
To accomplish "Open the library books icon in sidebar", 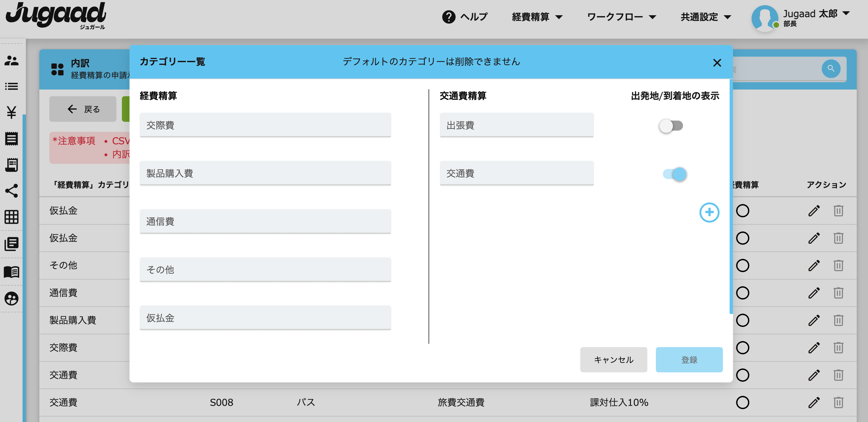I will click(12, 244).
